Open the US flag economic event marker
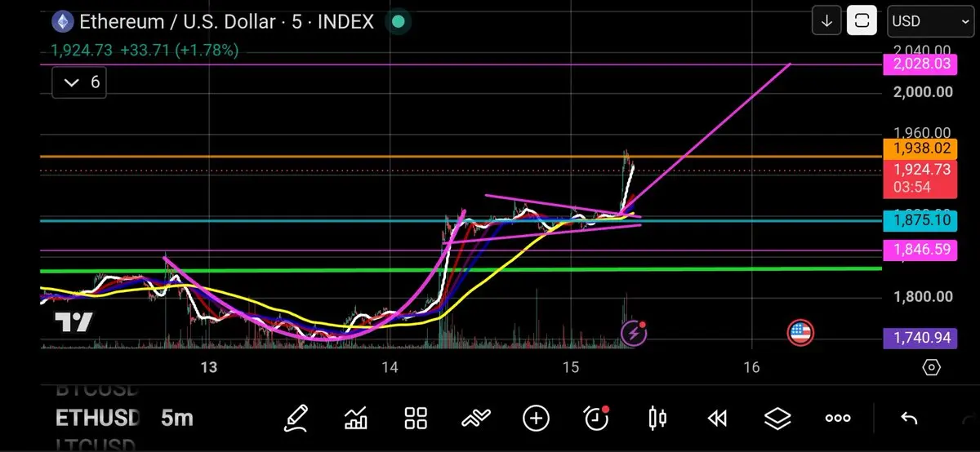Viewport: 980px width, 452px height. pyautogui.click(x=800, y=332)
